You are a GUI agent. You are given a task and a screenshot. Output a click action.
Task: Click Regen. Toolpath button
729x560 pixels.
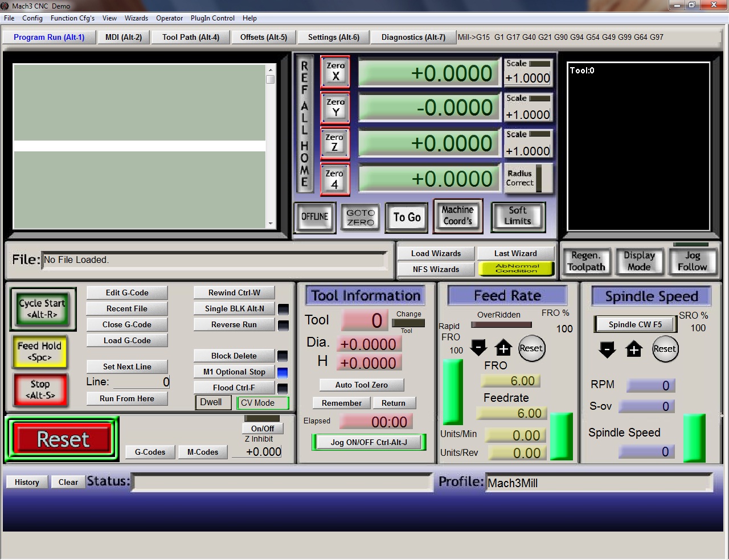pyautogui.click(x=586, y=261)
